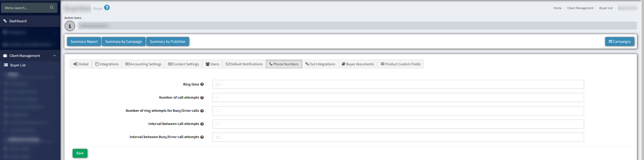Click the Buyer List list icon
Image resolution: width=644 pixels, height=160 pixels.
pos(6,65)
